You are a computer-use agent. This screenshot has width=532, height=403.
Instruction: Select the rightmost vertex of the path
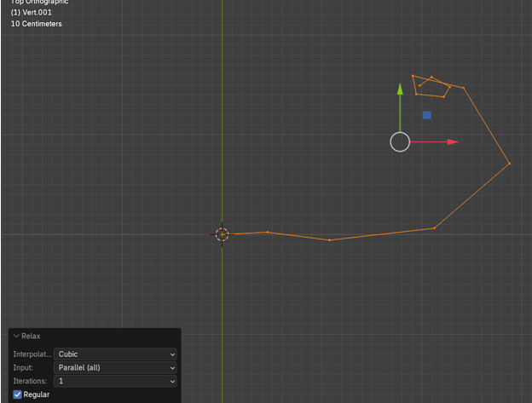point(510,164)
